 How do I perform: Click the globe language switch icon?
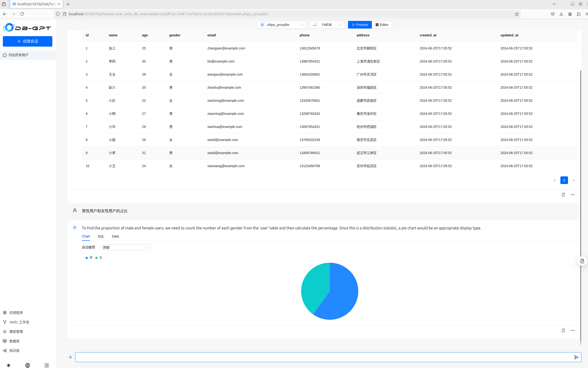28,365
